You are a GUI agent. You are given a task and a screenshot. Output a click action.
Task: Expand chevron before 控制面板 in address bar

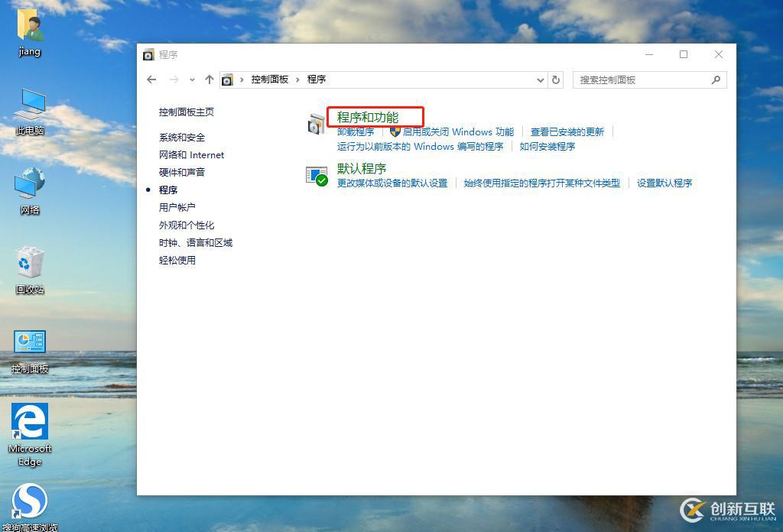tap(242, 79)
